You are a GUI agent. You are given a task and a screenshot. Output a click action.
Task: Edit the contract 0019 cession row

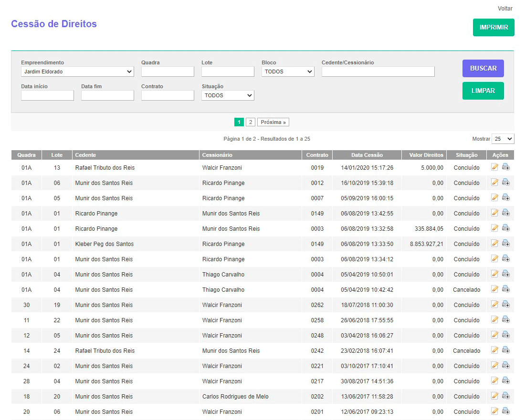[x=494, y=167]
